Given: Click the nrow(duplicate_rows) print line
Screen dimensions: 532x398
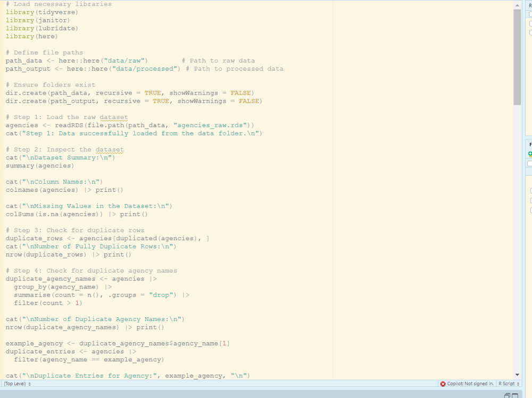Looking at the screenshot, I should (68, 255).
